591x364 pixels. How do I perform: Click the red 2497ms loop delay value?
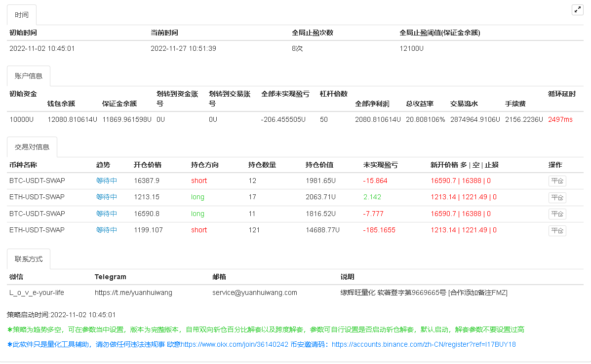pos(560,119)
